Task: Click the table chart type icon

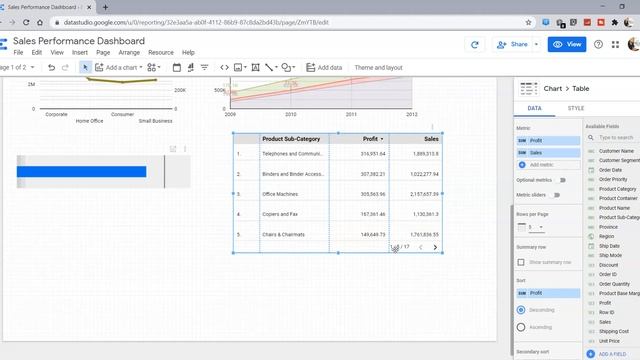Action: (x=529, y=89)
